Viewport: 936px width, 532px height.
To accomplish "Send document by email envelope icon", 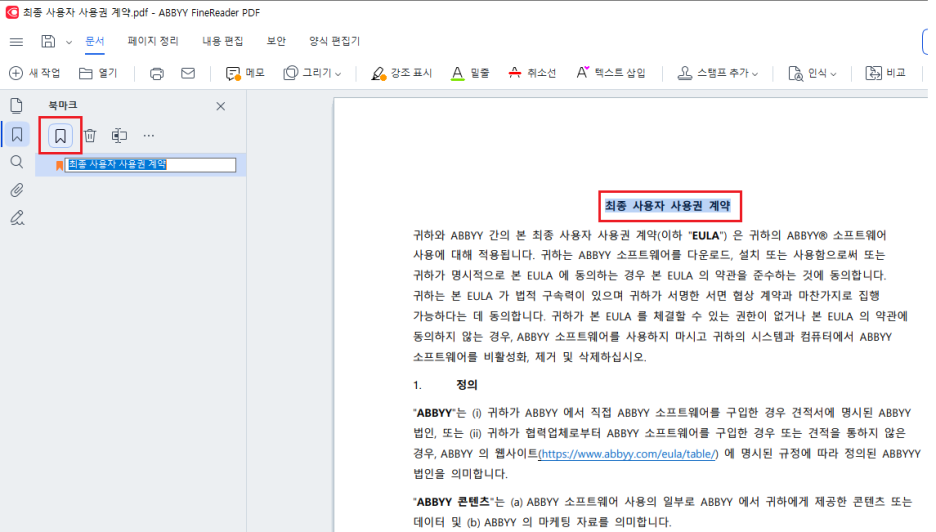I will coord(188,73).
